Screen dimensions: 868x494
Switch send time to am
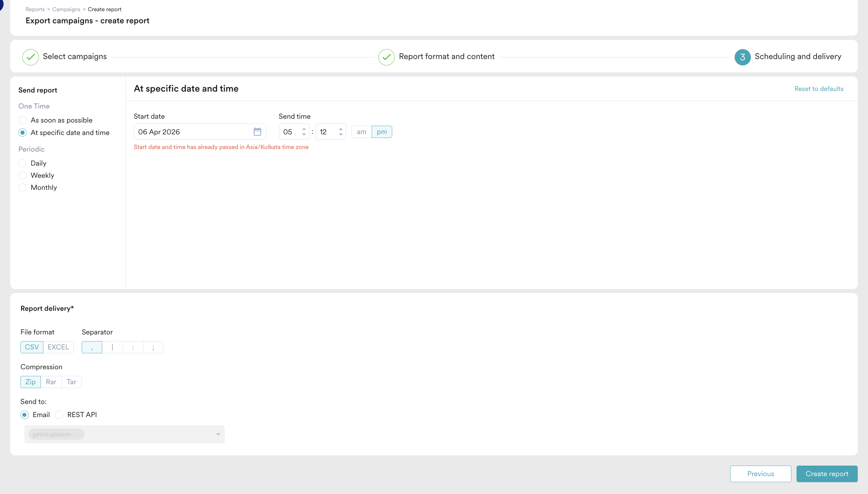tap(361, 132)
